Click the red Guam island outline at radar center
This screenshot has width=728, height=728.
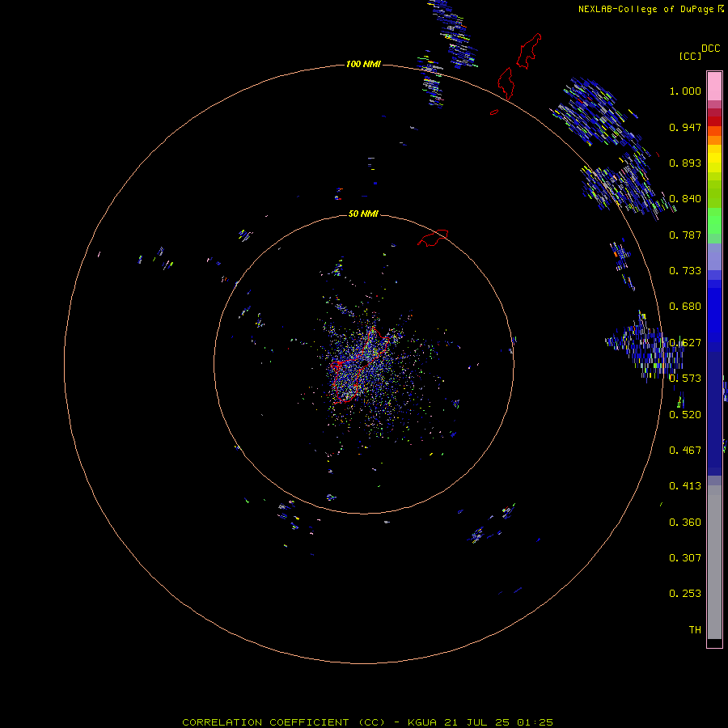click(360, 365)
